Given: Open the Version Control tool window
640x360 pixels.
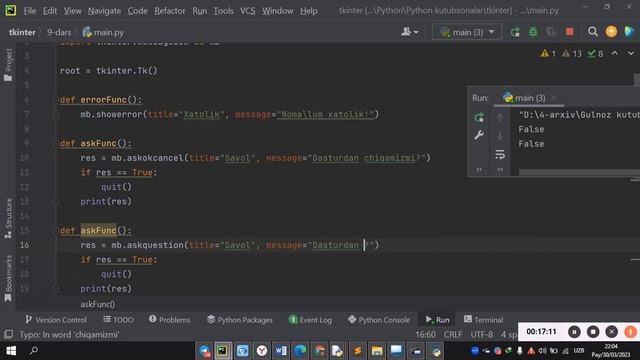Looking at the screenshot, I should (x=56, y=320).
